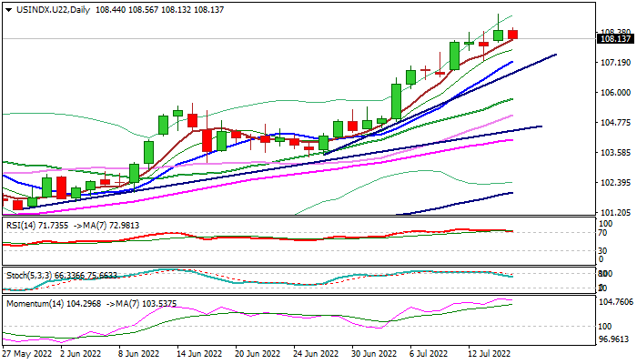Select the RSI(14) indicator label

(x=22, y=224)
